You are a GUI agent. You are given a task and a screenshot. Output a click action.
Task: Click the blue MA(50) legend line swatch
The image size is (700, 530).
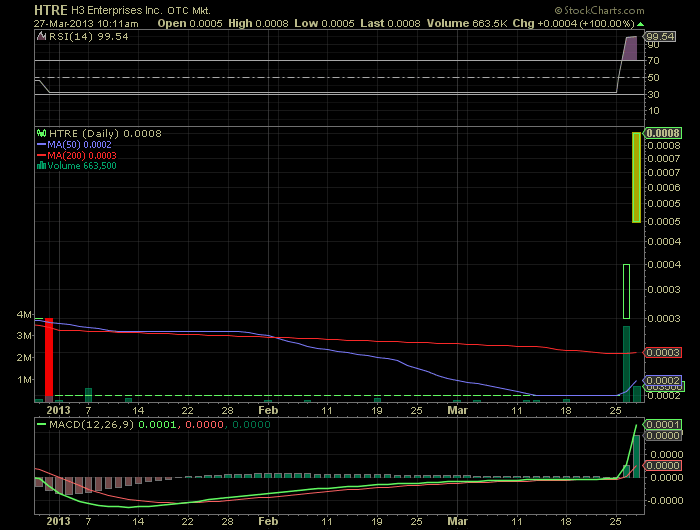pyautogui.click(x=42, y=145)
